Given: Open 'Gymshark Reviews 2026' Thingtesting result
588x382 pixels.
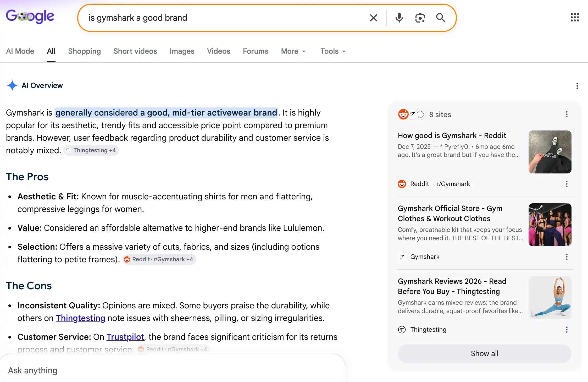Looking at the screenshot, I should point(452,286).
